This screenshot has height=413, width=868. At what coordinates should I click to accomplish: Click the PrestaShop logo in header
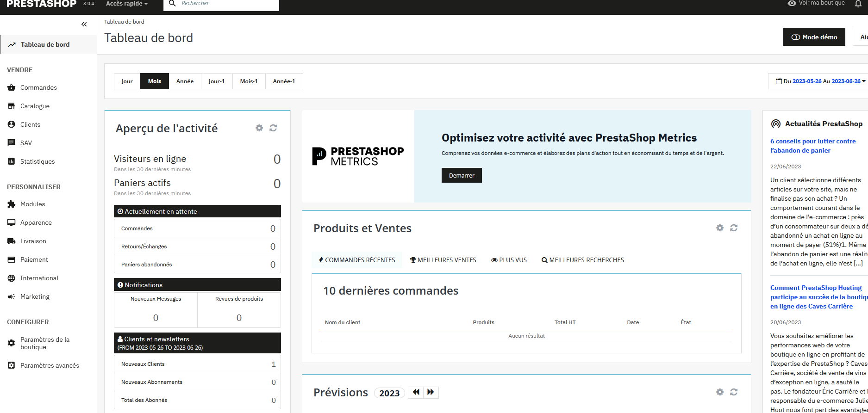42,4
